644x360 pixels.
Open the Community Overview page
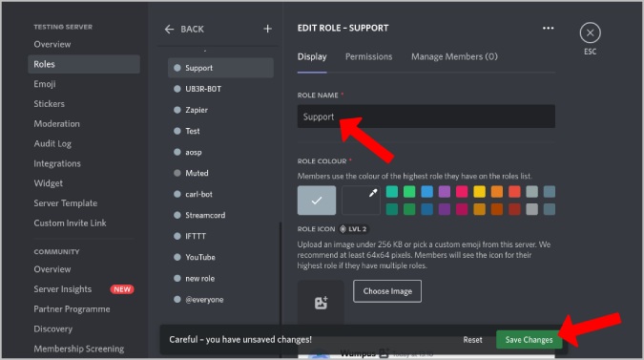[x=52, y=269]
